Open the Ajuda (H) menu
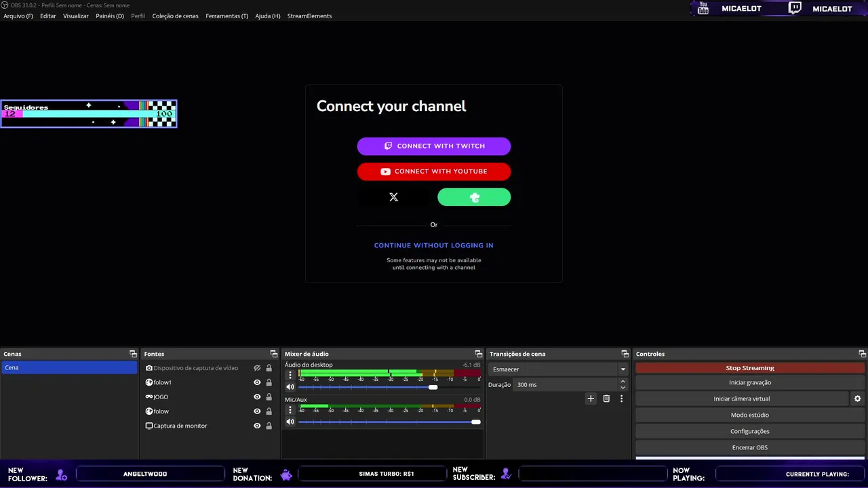The width and height of the screenshot is (868, 488). [x=268, y=16]
